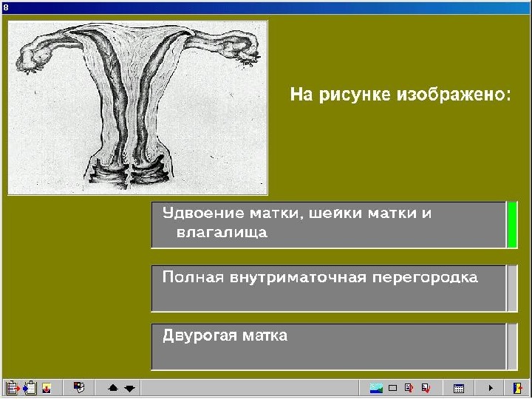The image size is (532, 399).
Task: Choose answer 'Удвоение матки, шейки матки и влагалища'
Action: [x=328, y=225]
